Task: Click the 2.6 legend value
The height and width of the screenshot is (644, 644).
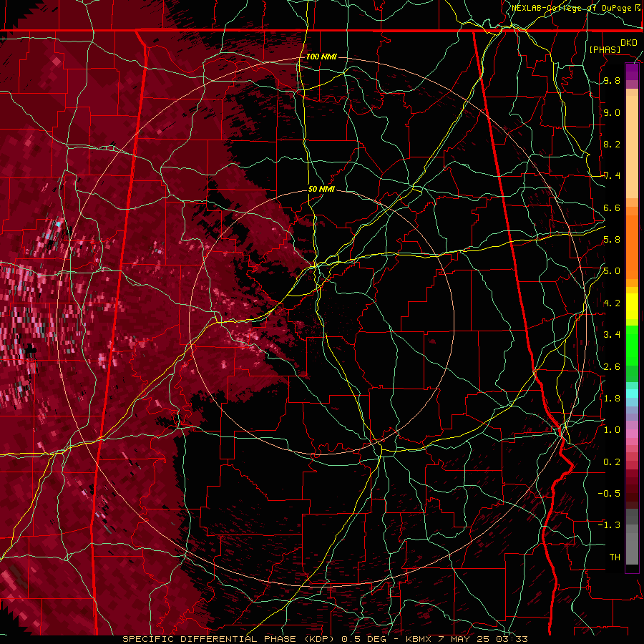Action: (612, 366)
